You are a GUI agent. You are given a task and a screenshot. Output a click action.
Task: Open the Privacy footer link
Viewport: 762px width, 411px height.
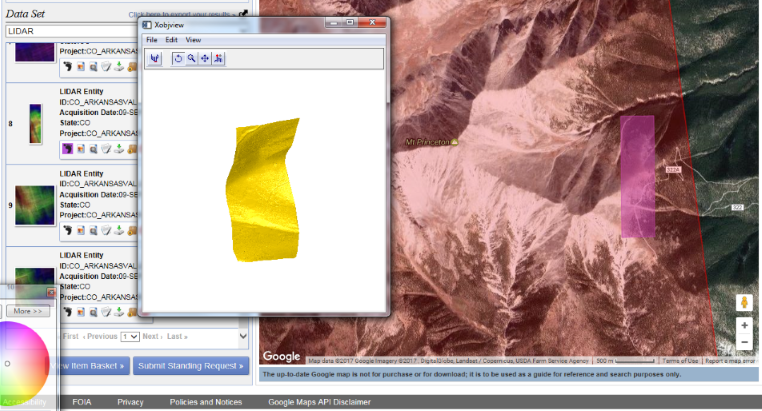[x=130, y=402]
